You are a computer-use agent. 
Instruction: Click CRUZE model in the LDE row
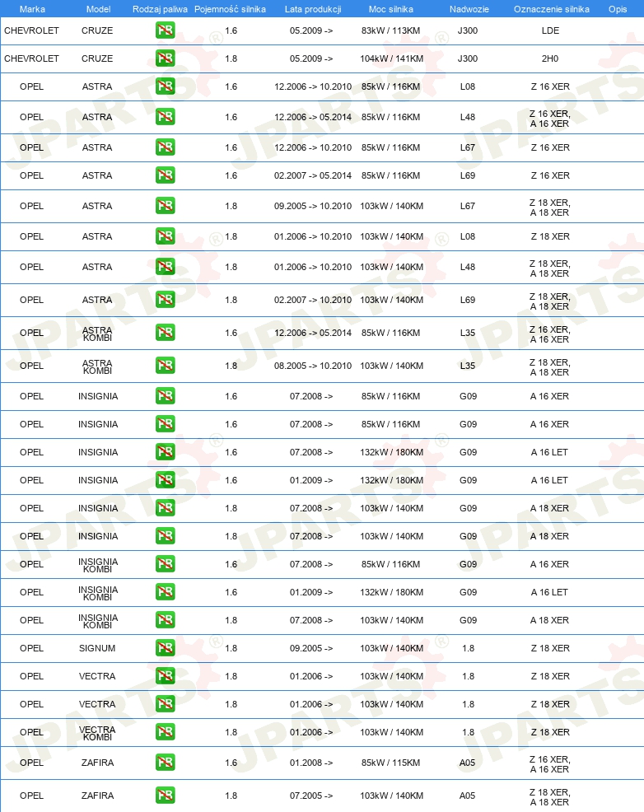pyautogui.click(x=97, y=30)
